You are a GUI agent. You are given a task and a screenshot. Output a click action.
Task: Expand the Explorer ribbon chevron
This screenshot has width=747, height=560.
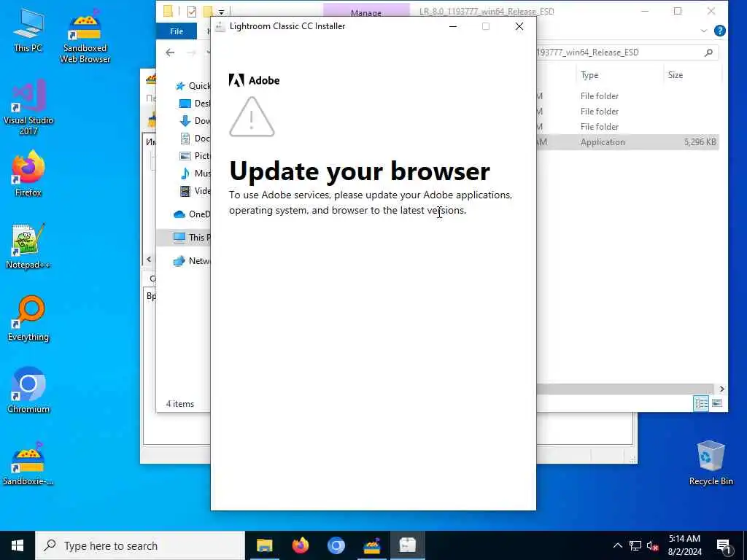click(704, 31)
